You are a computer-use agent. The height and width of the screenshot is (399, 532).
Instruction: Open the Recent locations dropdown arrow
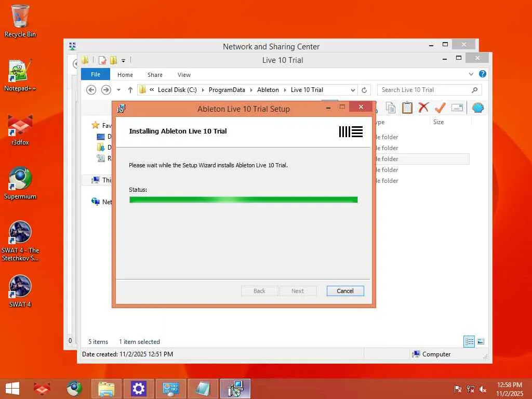click(118, 90)
